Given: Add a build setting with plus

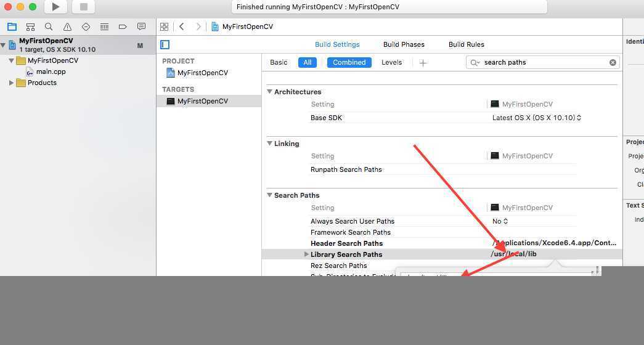Looking at the screenshot, I should tap(423, 63).
